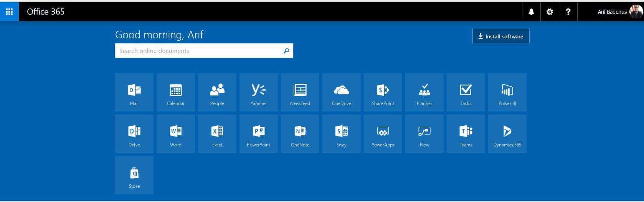The height and width of the screenshot is (202, 644).
Task: Click the search magnifier icon
Action: [x=286, y=51]
